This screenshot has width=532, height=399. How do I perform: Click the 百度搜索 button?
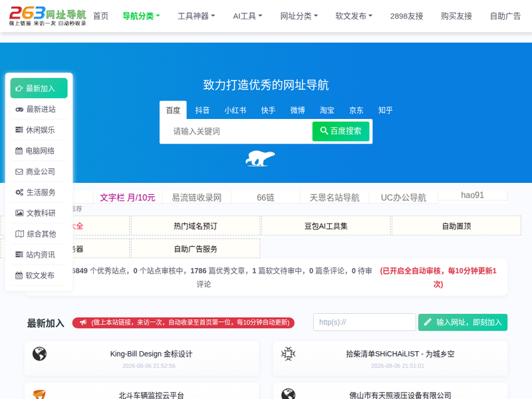coord(340,131)
